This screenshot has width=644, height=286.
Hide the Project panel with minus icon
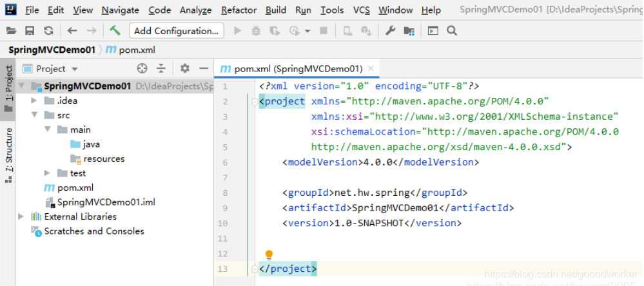[x=204, y=68]
